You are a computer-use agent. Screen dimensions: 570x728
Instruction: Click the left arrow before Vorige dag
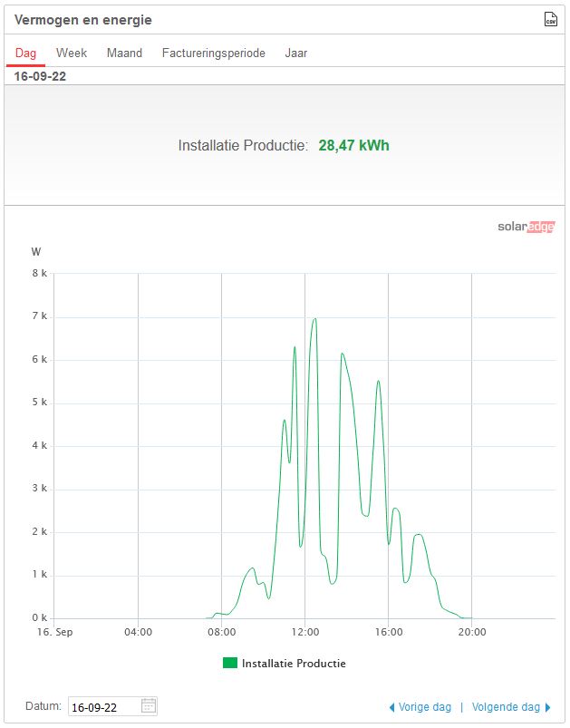tap(391, 707)
